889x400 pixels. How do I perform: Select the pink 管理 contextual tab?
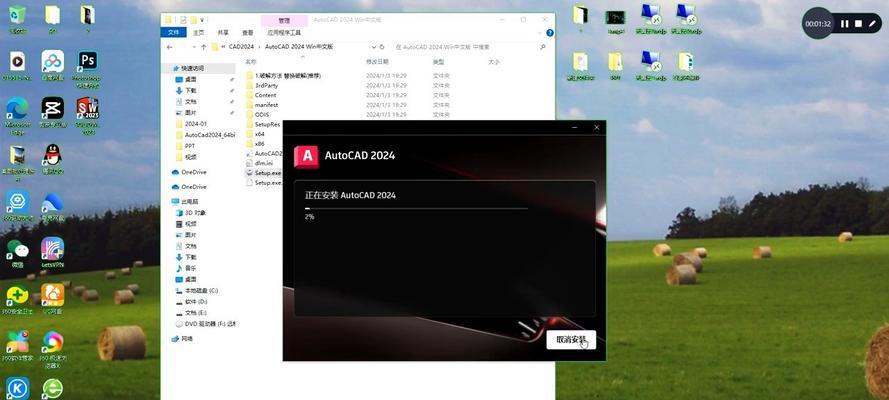pos(284,20)
